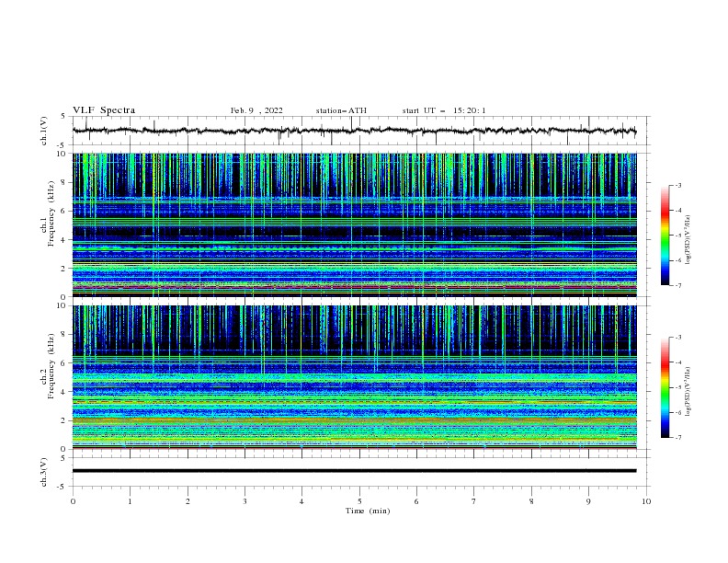
Task: Click time axis tick label "5"
Action: tap(359, 501)
